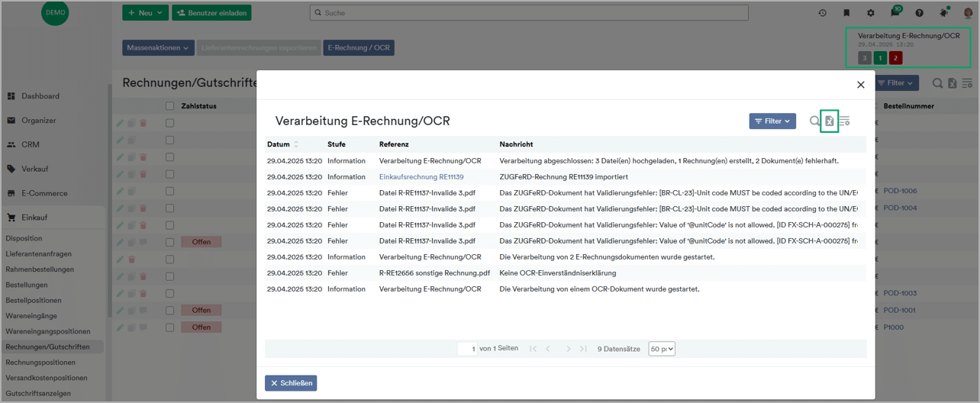Click the bookmark icon in top bar
Screen dimensions: 980x403
[x=846, y=13]
